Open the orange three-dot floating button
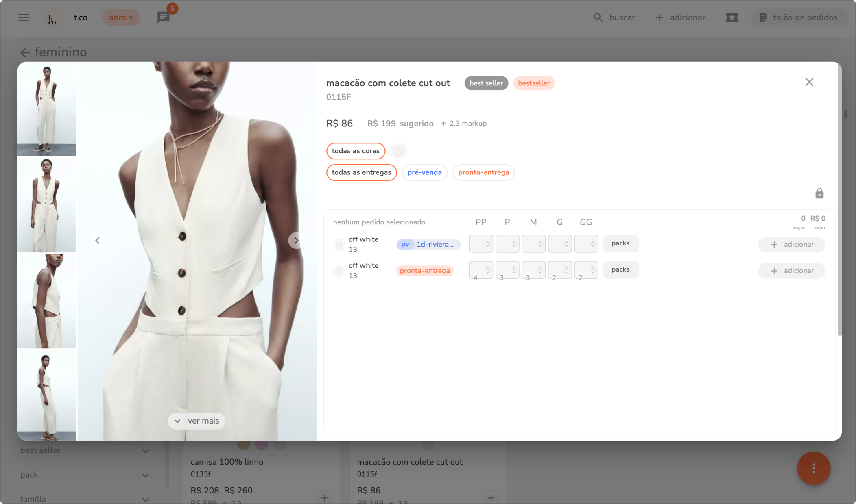 tap(813, 468)
